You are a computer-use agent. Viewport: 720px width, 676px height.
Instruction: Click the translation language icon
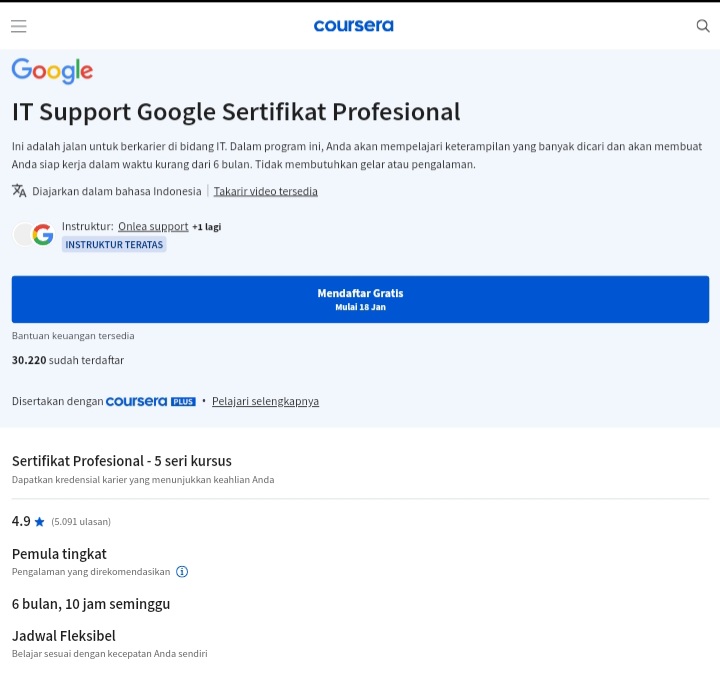click(19, 191)
